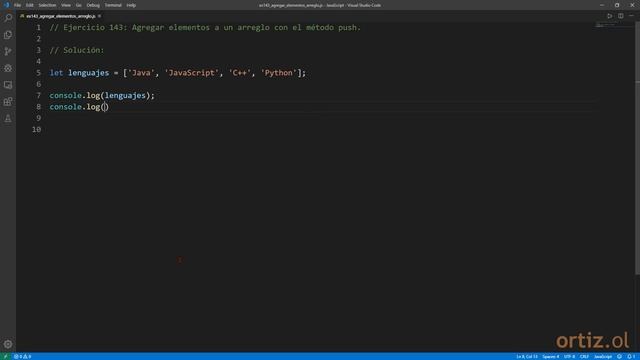640x360 pixels.
Task: Open the Selection menu
Action: 47,5
